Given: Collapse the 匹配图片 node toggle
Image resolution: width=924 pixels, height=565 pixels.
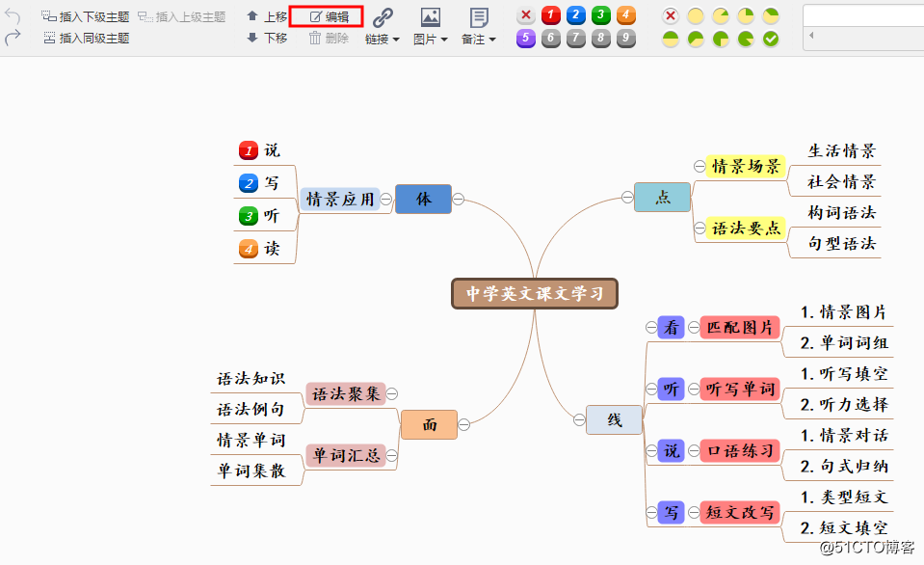Looking at the screenshot, I should [x=694, y=327].
